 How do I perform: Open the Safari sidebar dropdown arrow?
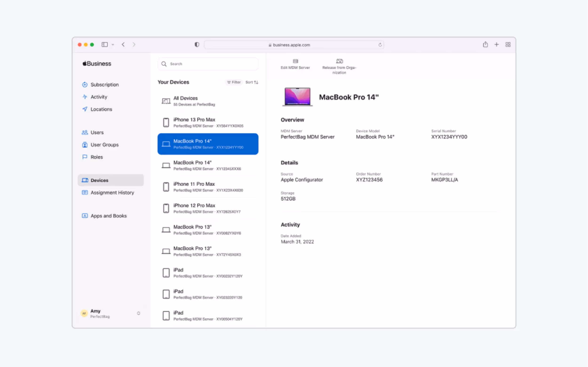click(x=113, y=45)
